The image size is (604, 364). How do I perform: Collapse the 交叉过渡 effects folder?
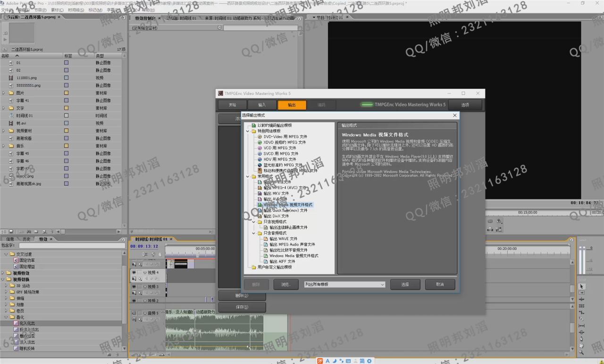click(7, 254)
